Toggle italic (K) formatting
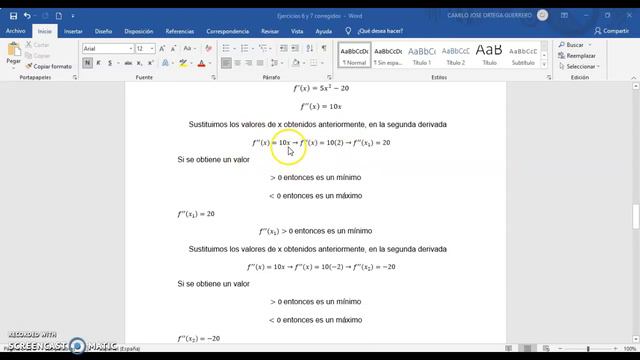Viewport: 640px width, 360px height. [98, 63]
